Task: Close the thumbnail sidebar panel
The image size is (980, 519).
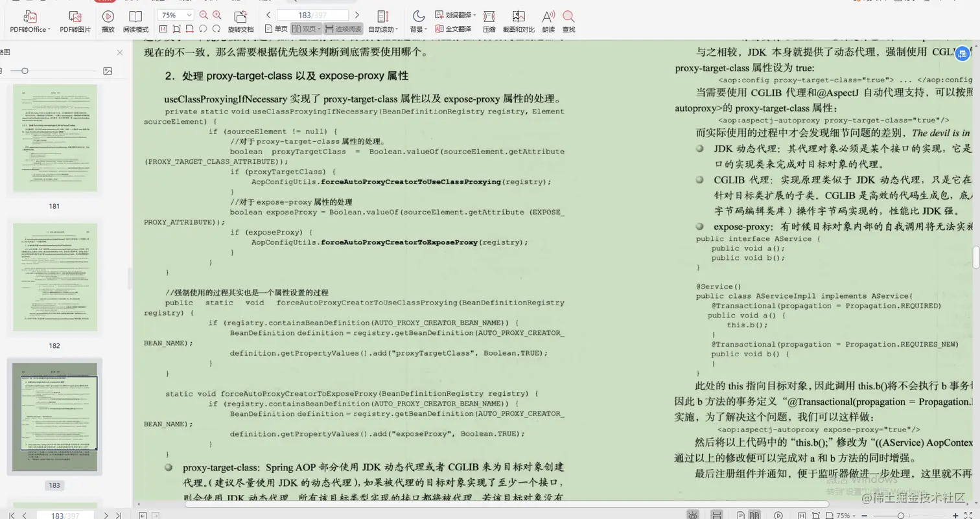Action: click(x=119, y=52)
